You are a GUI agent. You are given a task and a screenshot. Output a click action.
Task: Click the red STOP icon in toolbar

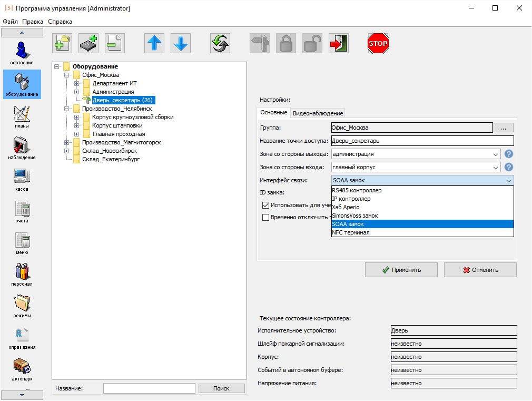378,43
